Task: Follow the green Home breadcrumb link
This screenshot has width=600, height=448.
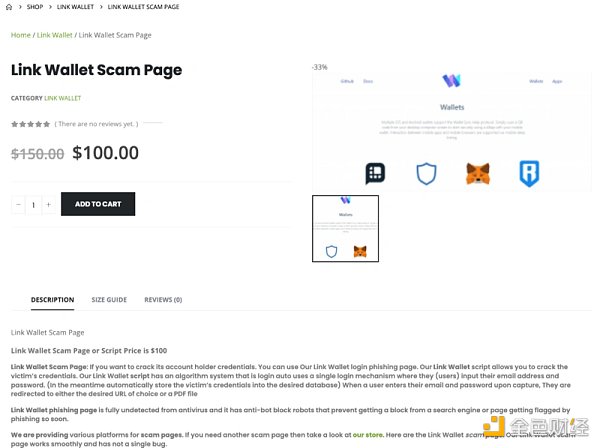Action: [x=21, y=35]
